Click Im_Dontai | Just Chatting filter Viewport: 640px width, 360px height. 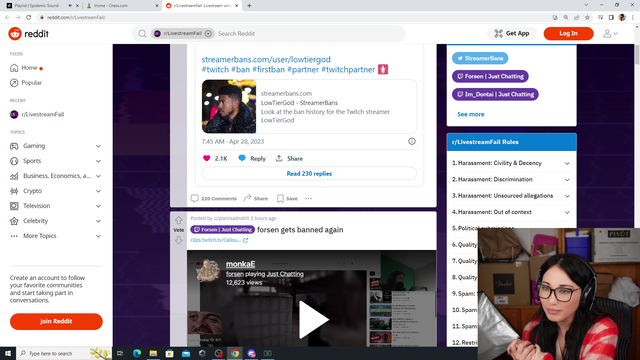tap(495, 94)
